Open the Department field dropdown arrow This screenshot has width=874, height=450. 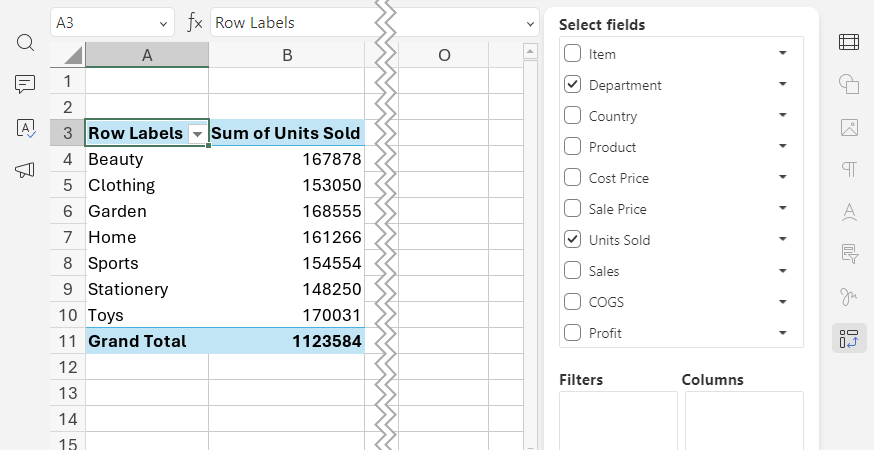coord(783,84)
